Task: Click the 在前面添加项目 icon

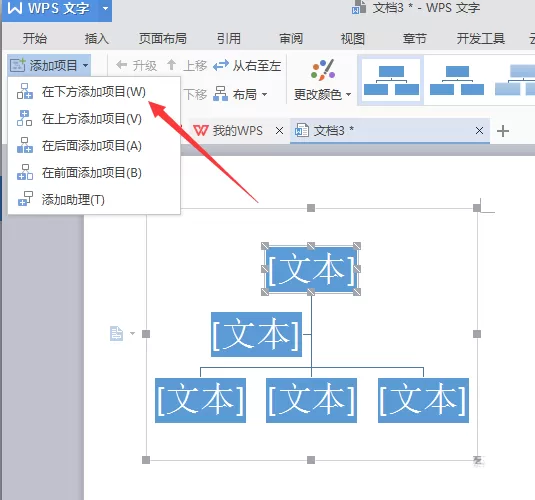Action: [x=25, y=172]
